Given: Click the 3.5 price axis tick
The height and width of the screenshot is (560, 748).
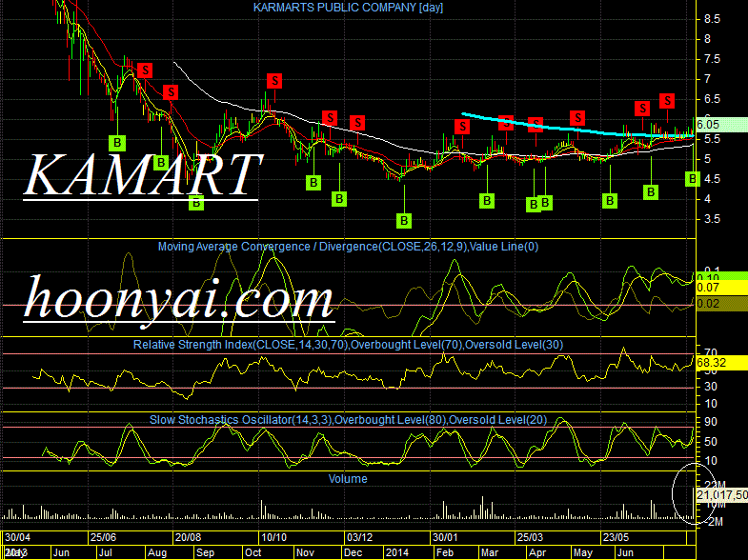Looking at the screenshot, I should [x=712, y=219].
